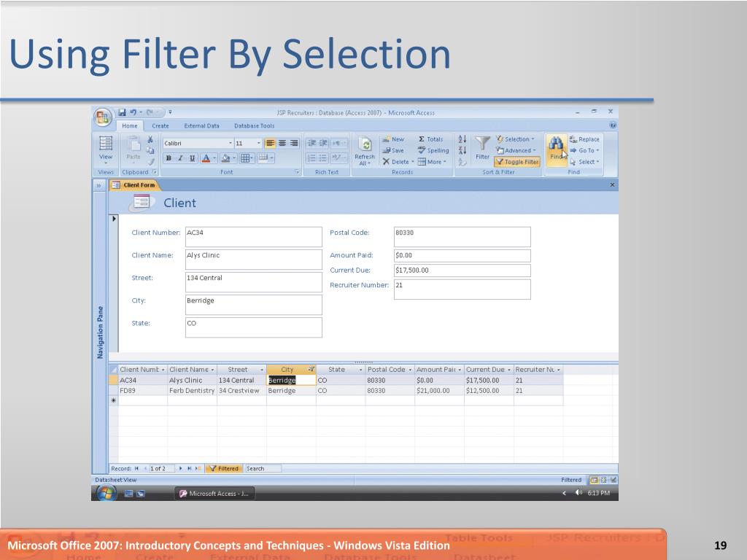Toggle Align Right text

[x=294, y=143]
